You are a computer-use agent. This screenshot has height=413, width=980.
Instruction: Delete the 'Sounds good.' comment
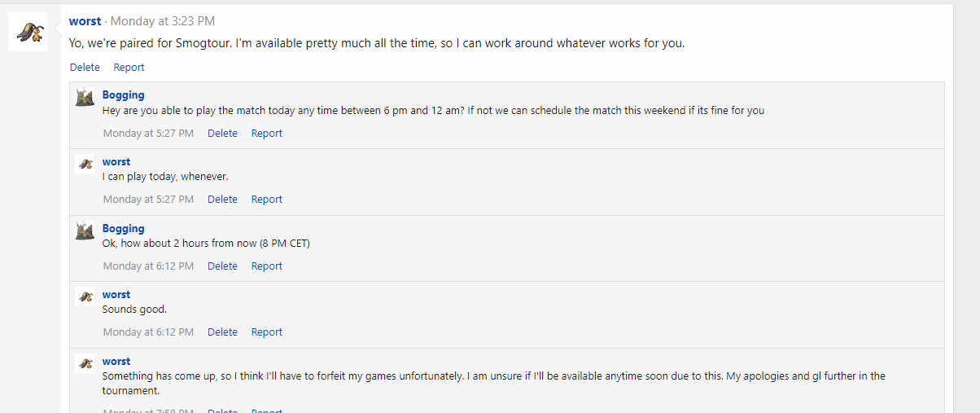pyautogui.click(x=222, y=332)
